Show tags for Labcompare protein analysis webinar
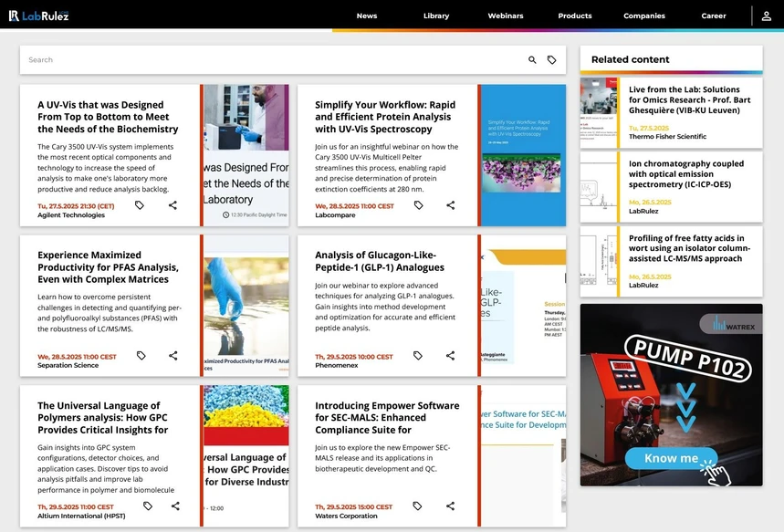 tap(418, 205)
